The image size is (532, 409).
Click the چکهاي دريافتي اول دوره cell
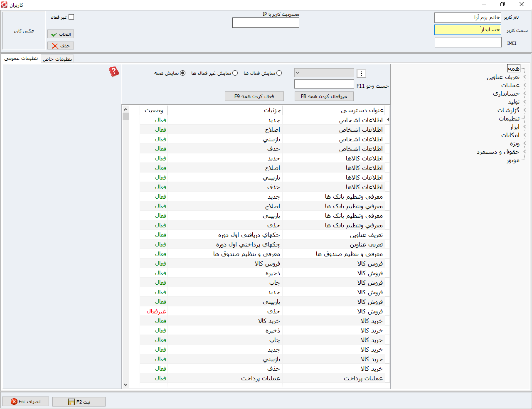(225, 235)
